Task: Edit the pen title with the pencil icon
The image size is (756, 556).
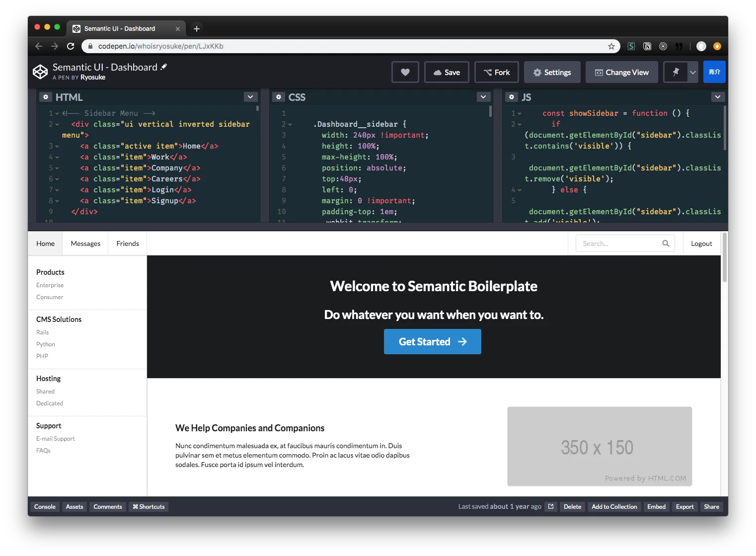Action: coord(164,66)
